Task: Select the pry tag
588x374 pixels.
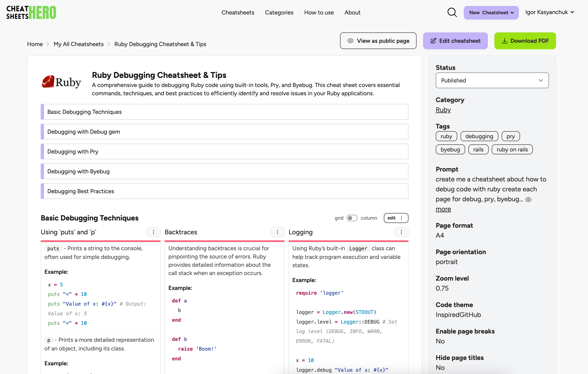Action: 511,136
